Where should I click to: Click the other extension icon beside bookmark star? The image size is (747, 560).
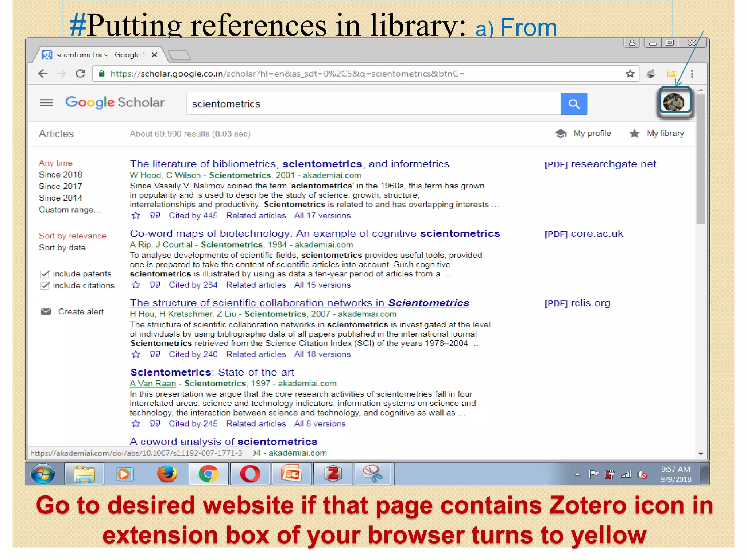(x=650, y=74)
